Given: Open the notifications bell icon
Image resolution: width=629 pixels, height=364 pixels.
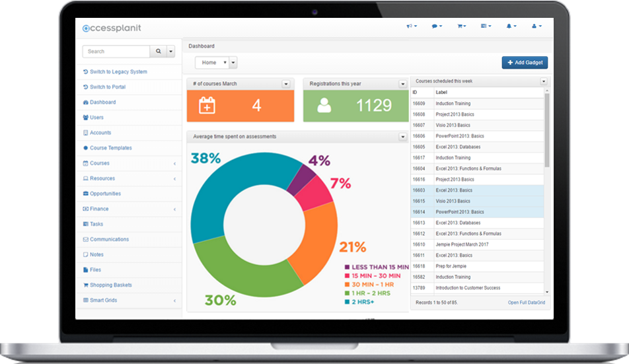Looking at the screenshot, I should (510, 26).
